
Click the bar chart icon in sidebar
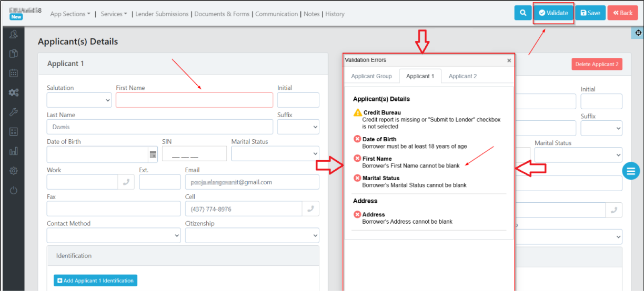coord(14,151)
